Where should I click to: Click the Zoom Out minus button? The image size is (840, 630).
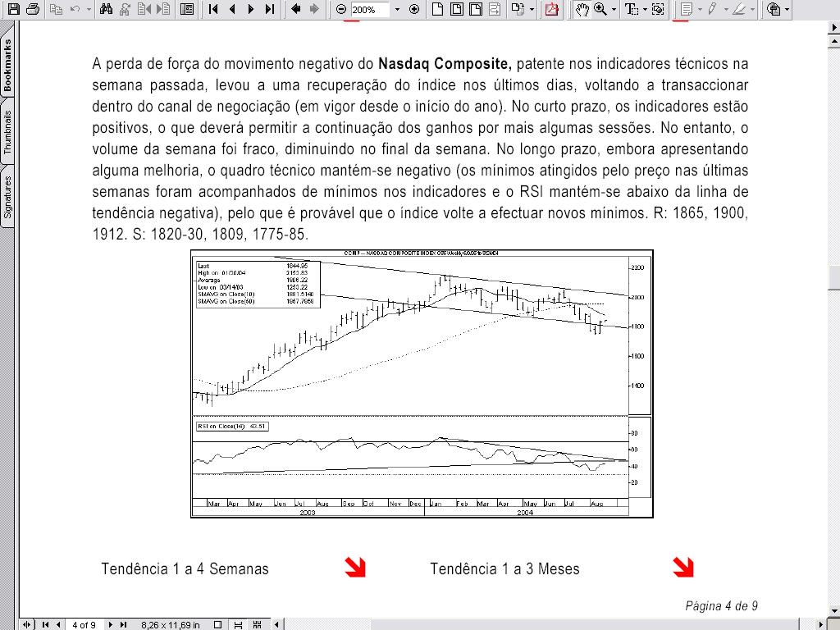[341, 9]
